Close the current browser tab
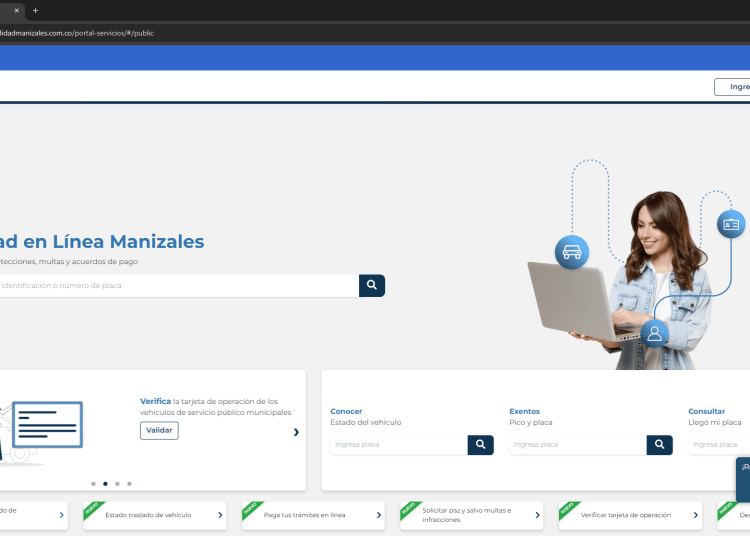Viewport: 750px width, 536px height. (16, 10)
